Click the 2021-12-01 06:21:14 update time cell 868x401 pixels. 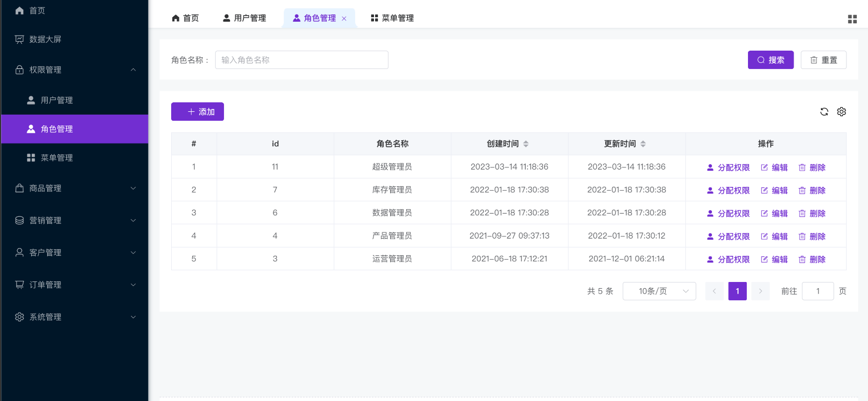pos(627,259)
